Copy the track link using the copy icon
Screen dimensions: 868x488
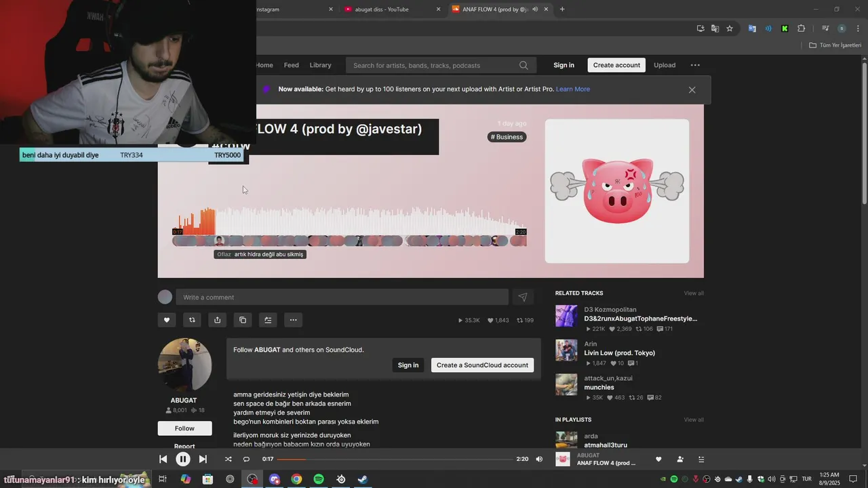243,320
